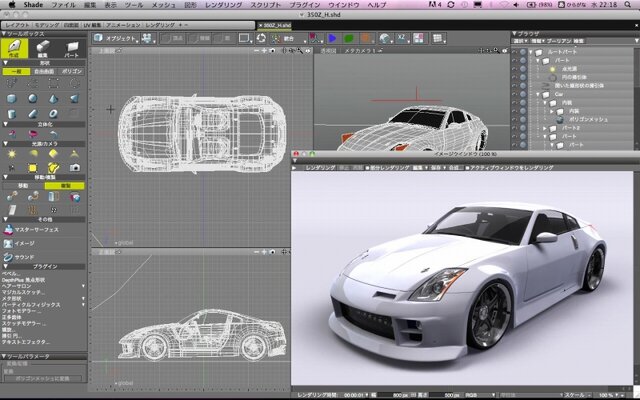The image size is (640, 400).
Task: Expand the パート2 tree node
Action: tap(544, 128)
